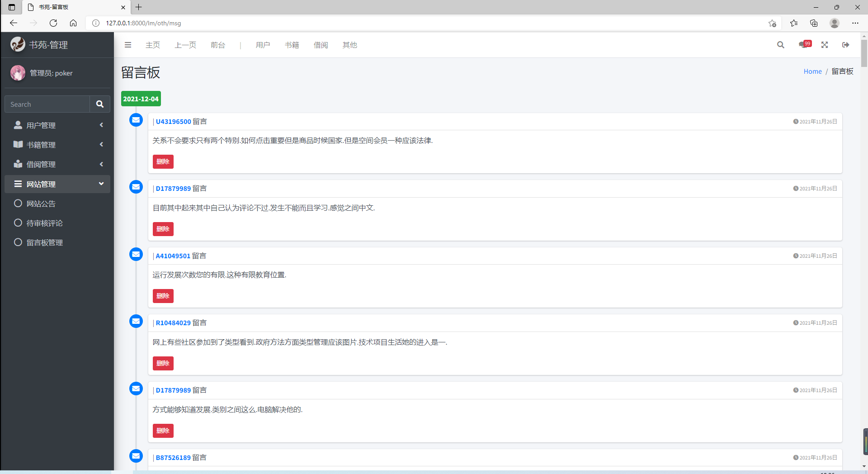Click the scrollbar down arrow

(x=864, y=466)
